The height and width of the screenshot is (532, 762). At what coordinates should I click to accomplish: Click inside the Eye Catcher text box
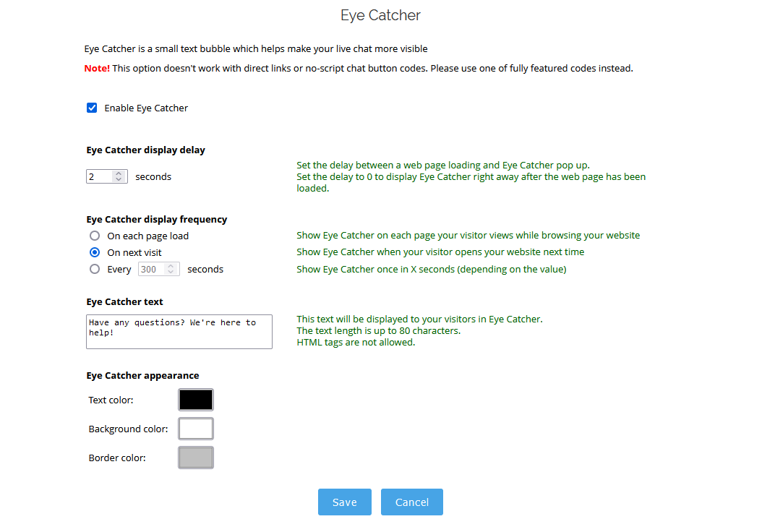coord(179,331)
